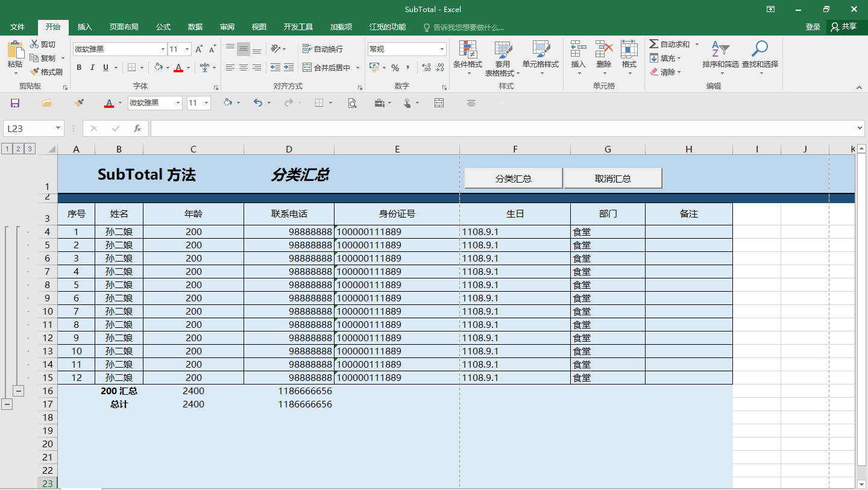This screenshot has width=868, height=490.
Task: Click the Copy (复制) icon
Action: click(x=35, y=58)
